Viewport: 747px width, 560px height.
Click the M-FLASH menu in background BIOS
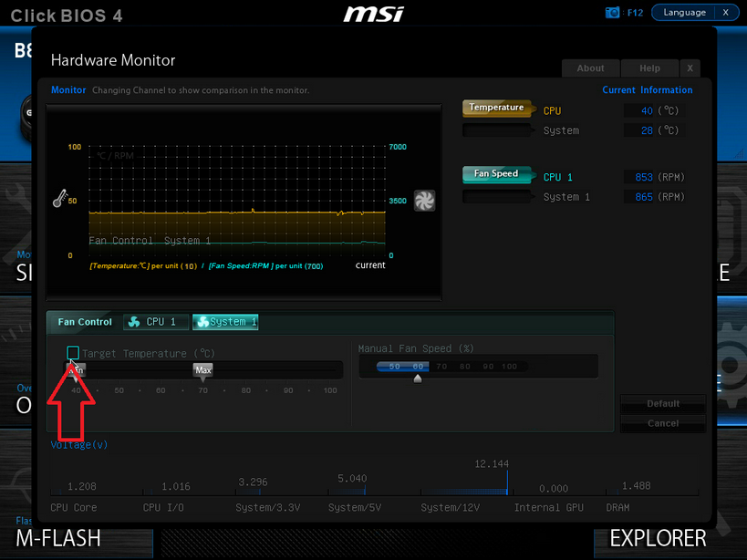[58, 539]
